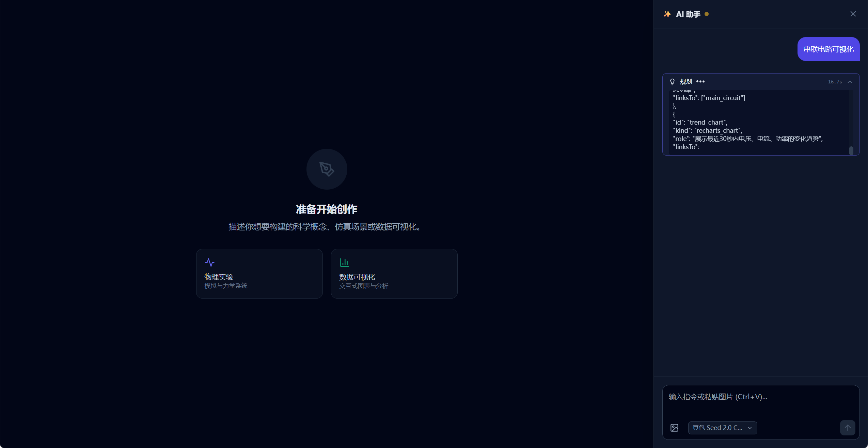This screenshot has width=868, height=448.
Task: Click the scrollbar thumb in 规划 box
Action: [x=851, y=150]
